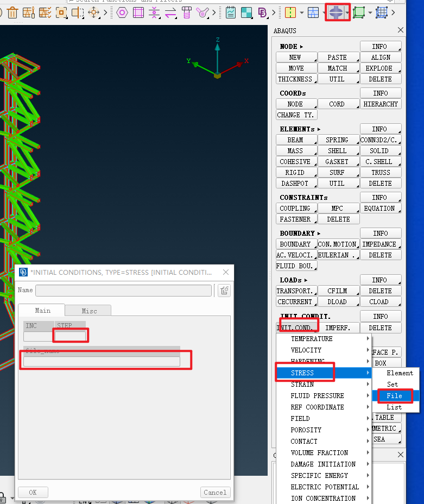Click the blue mesh grid toolbar icon
This screenshot has width=424, height=504.
pyautogui.click(x=382, y=12)
